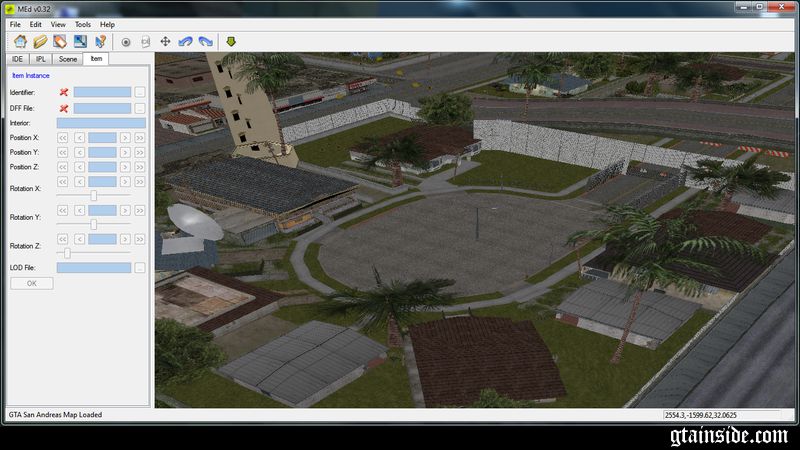Decrease Position Y with << button

click(62, 152)
